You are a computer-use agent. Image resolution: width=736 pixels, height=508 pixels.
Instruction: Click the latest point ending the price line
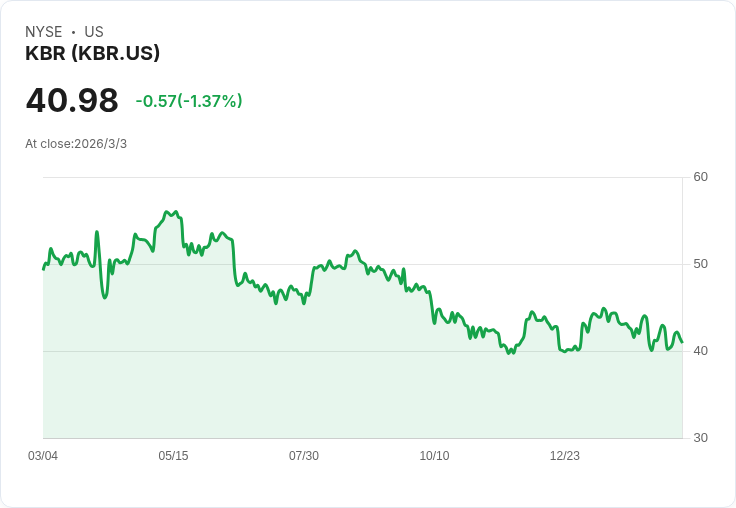[682, 342]
